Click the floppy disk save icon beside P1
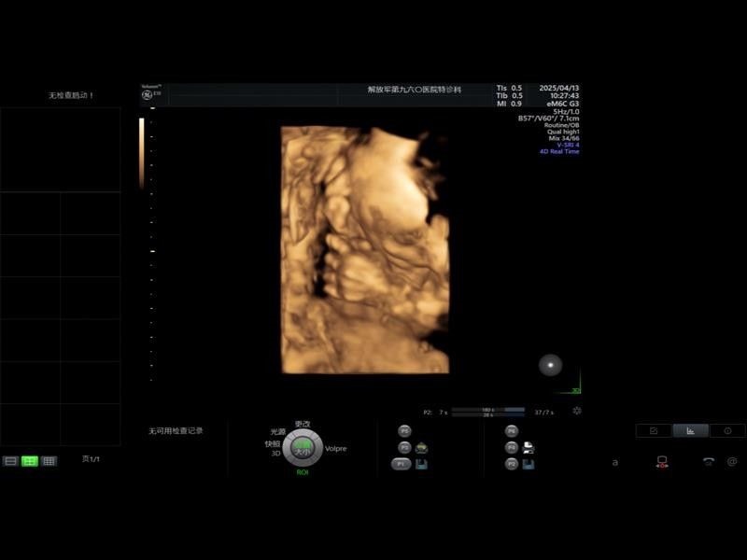This screenshot has height=560, width=747. pyautogui.click(x=421, y=464)
